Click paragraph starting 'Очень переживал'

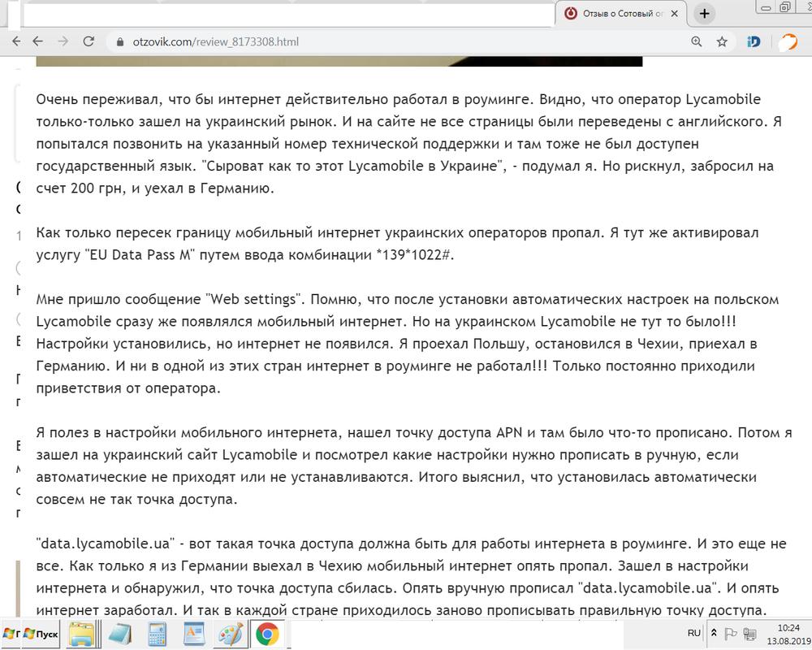click(x=408, y=144)
